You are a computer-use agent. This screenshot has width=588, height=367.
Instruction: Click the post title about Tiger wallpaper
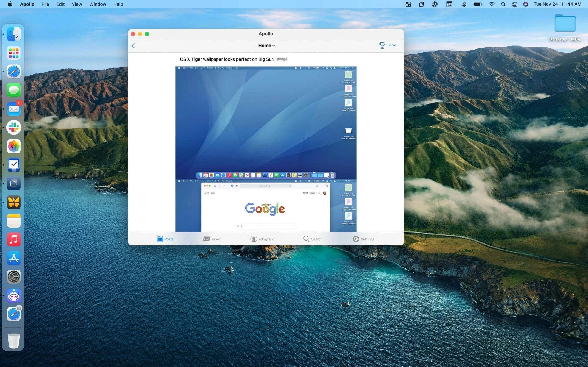click(227, 59)
